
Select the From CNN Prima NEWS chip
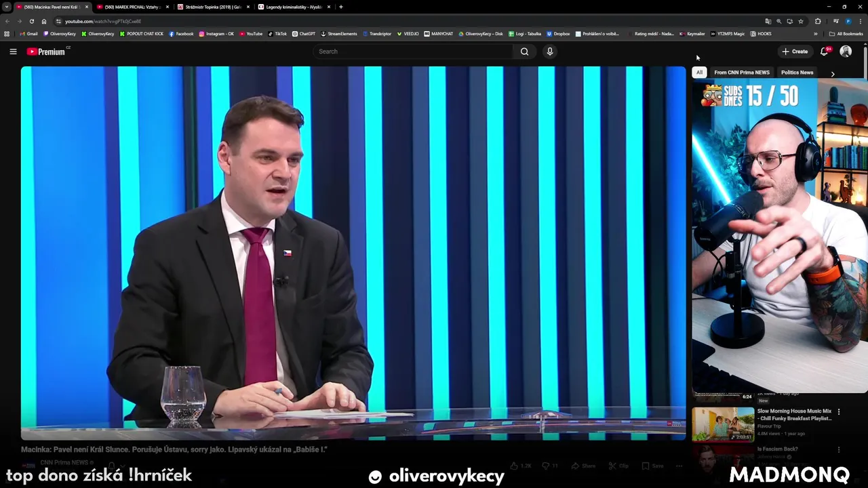coord(741,73)
